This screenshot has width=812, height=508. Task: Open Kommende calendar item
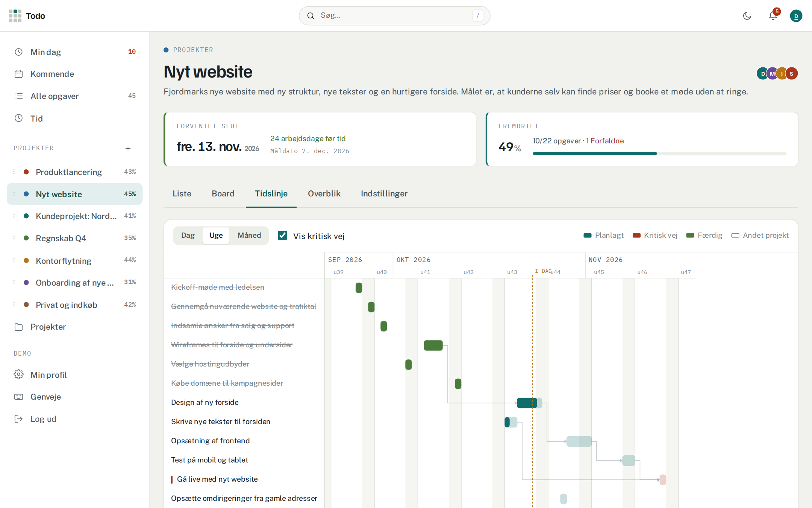pos(75,74)
